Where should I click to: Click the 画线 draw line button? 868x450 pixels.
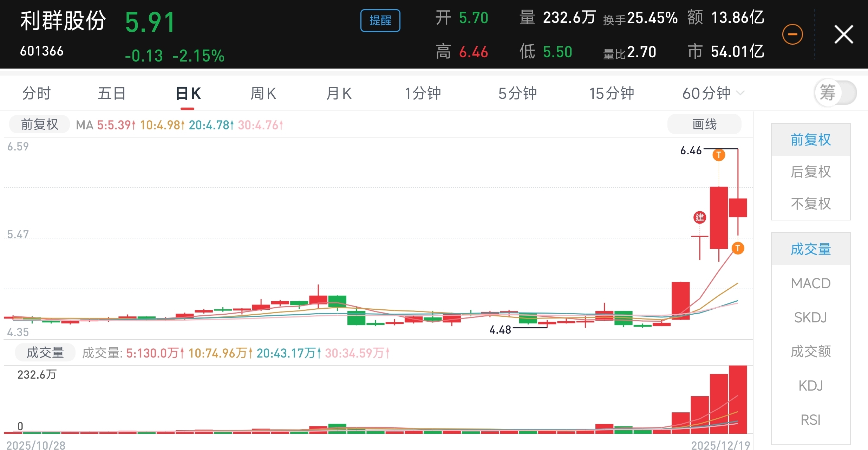(x=704, y=124)
